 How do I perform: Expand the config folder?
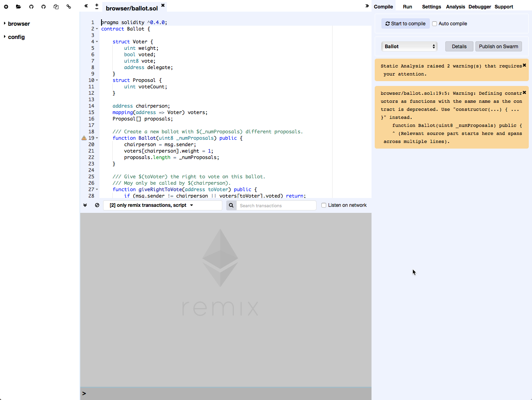[x=5, y=37]
